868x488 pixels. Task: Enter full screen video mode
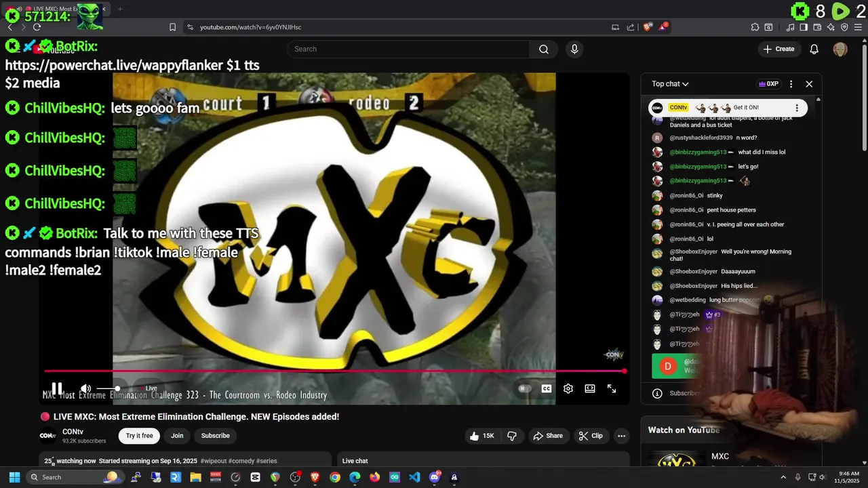[x=612, y=388]
